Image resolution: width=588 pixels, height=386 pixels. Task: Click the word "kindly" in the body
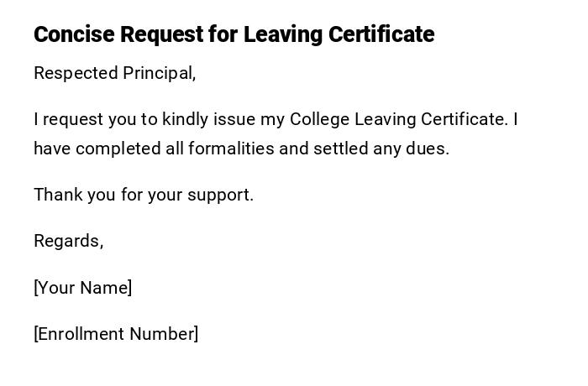pos(186,119)
